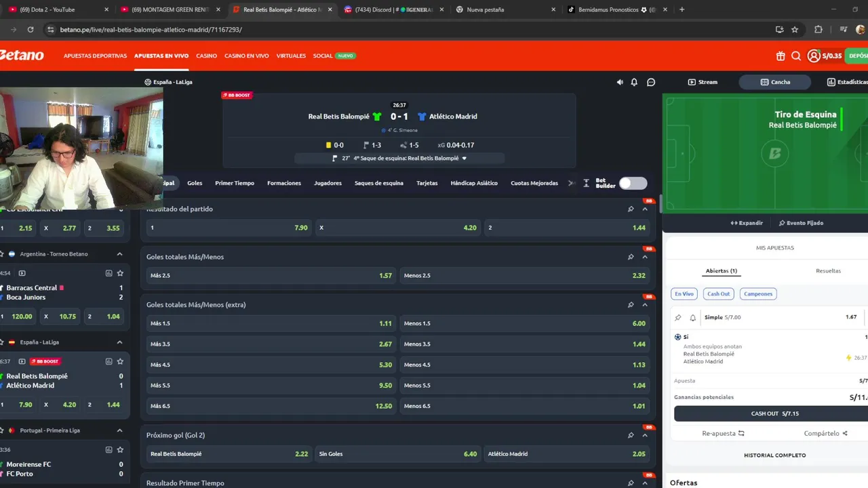
Task: Open the CASINO EN VIVO menu item
Action: tap(247, 56)
